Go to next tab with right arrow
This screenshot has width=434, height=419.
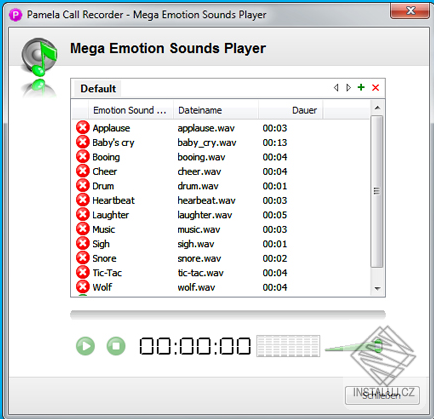coord(348,88)
